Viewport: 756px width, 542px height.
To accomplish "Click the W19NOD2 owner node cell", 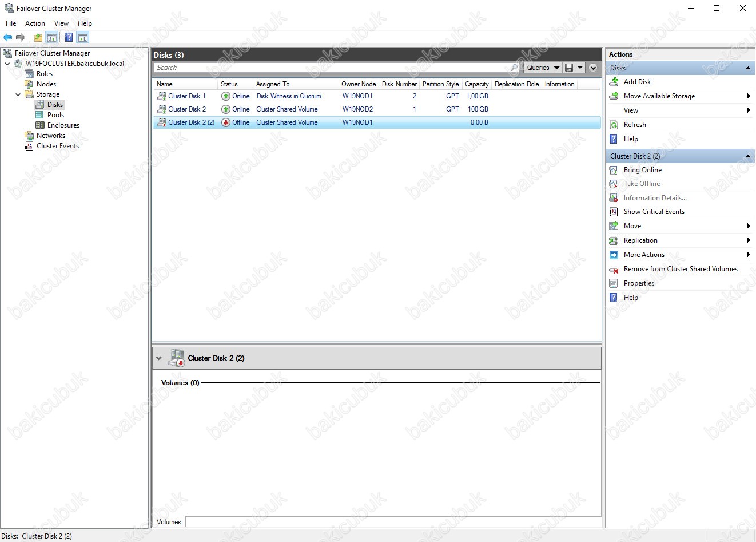I will click(x=357, y=109).
